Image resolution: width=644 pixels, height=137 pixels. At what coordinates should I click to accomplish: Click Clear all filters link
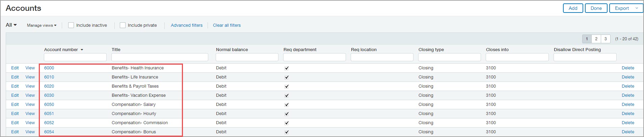pos(227,25)
